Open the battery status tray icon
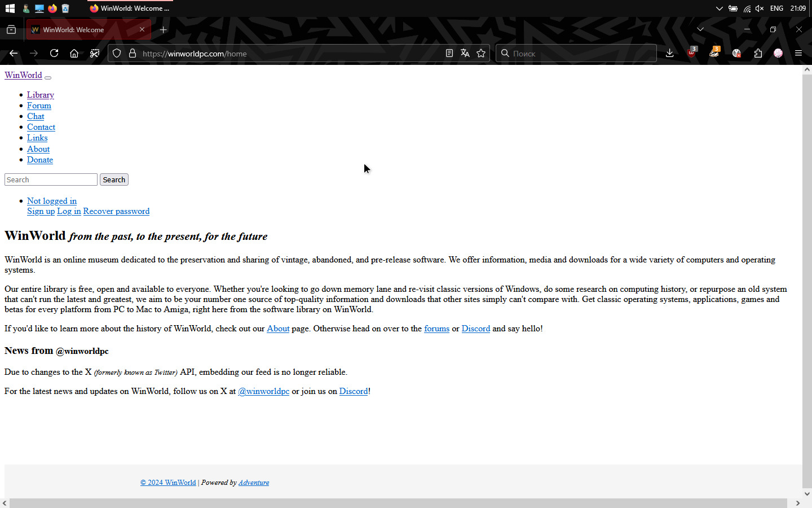Viewport: 812px width, 508px height. pos(733,8)
